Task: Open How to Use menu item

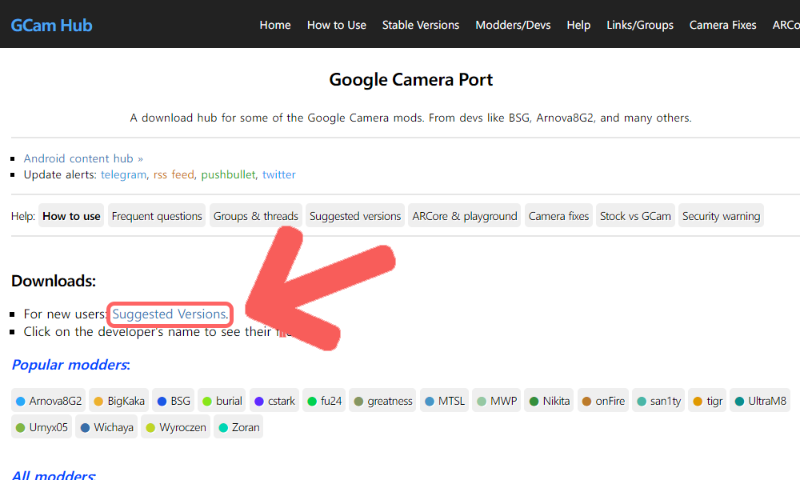Action: point(337,25)
